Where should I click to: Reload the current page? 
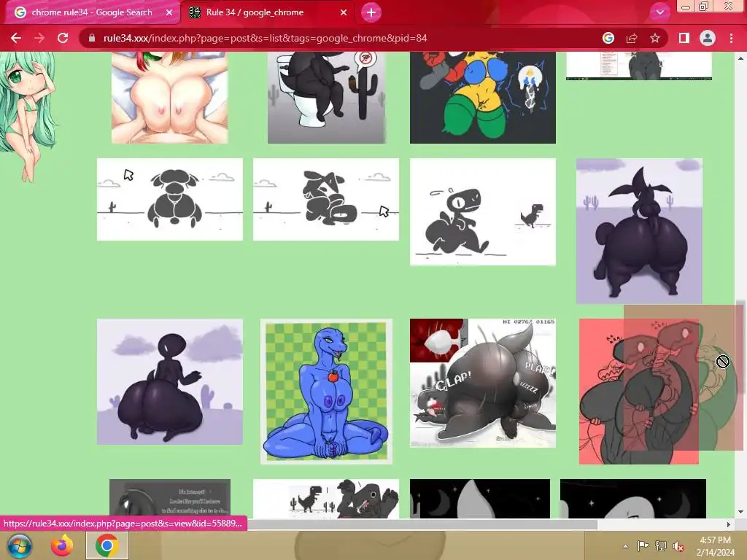(63, 38)
